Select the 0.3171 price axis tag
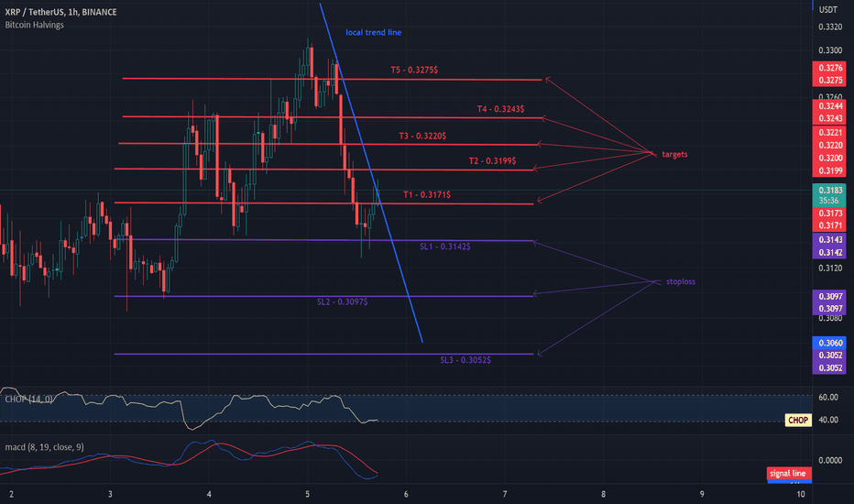 pos(829,225)
